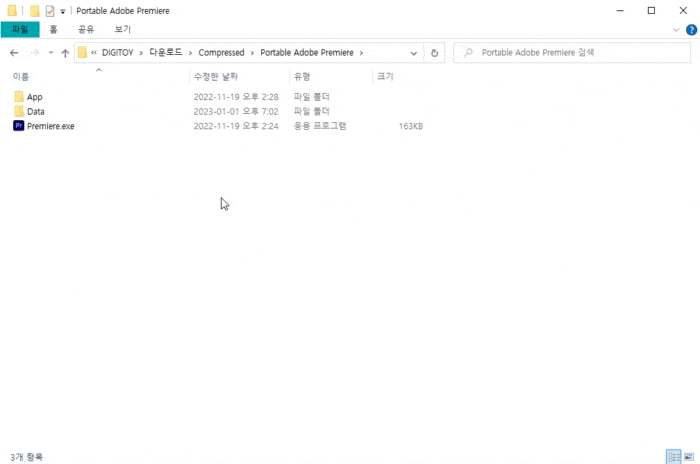Expand the chevron after the Compressed breadcrumb
The height and width of the screenshot is (464, 700).
(x=252, y=53)
